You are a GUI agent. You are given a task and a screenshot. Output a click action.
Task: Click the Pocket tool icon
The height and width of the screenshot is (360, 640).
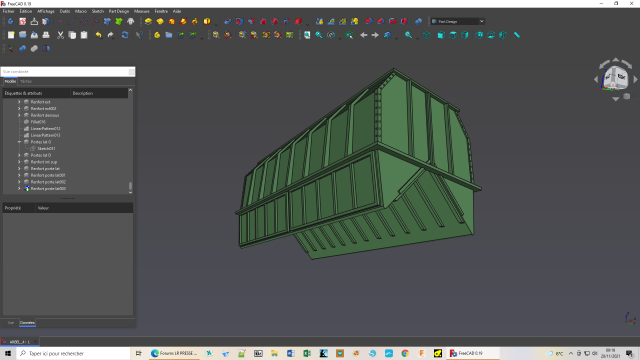coord(228,21)
